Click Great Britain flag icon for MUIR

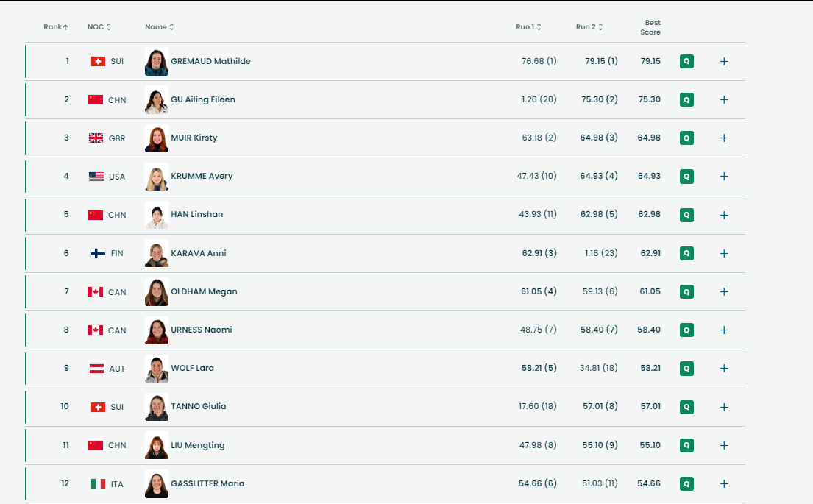click(x=96, y=138)
